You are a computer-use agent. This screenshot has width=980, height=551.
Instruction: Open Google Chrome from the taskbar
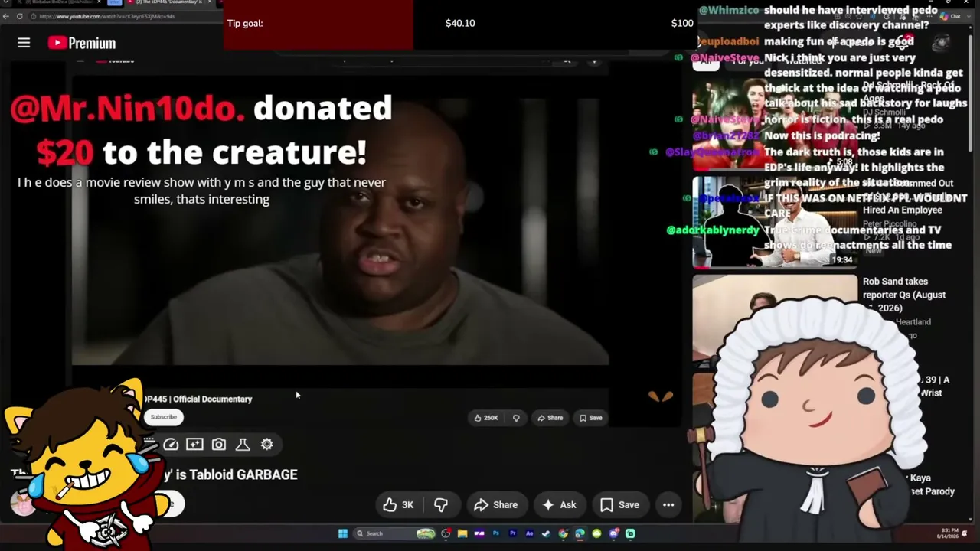click(x=563, y=533)
